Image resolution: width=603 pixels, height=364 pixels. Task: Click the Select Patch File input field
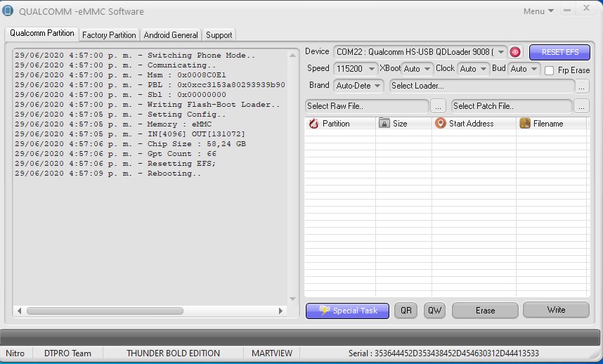512,106
